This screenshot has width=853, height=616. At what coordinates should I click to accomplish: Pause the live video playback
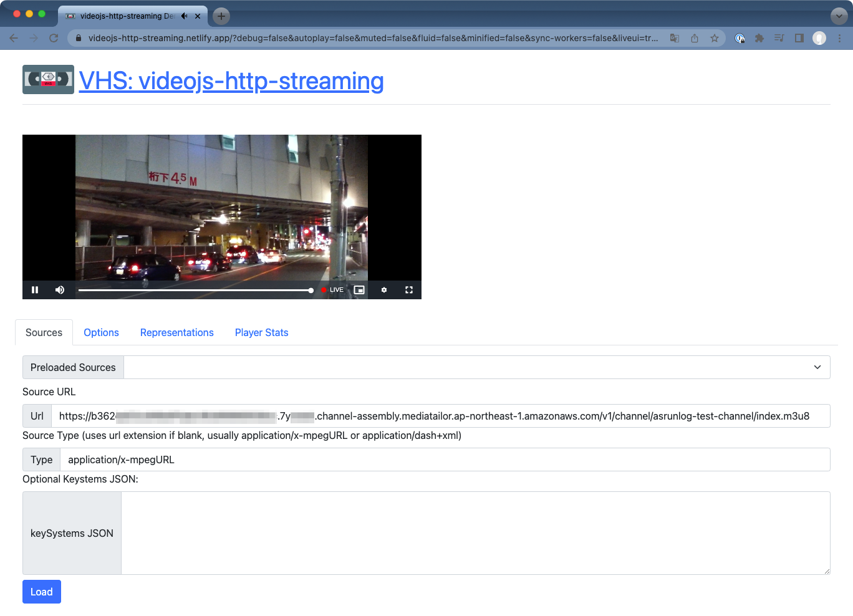click(35, 290)
